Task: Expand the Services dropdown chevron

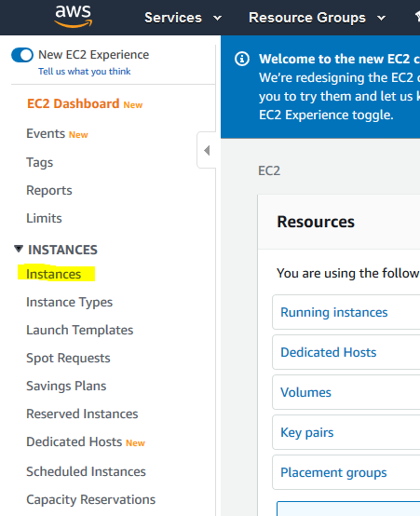Action: 217,18
